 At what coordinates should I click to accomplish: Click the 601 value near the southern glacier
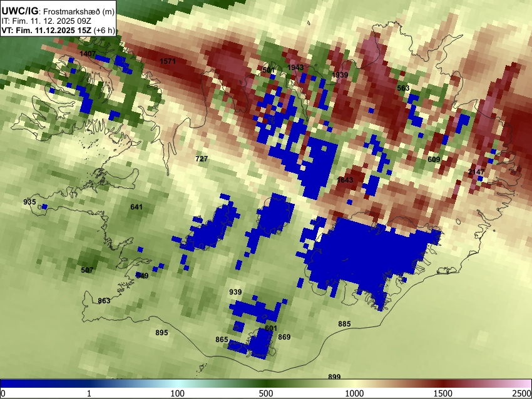pyautogui.click(x=271, y=328)
